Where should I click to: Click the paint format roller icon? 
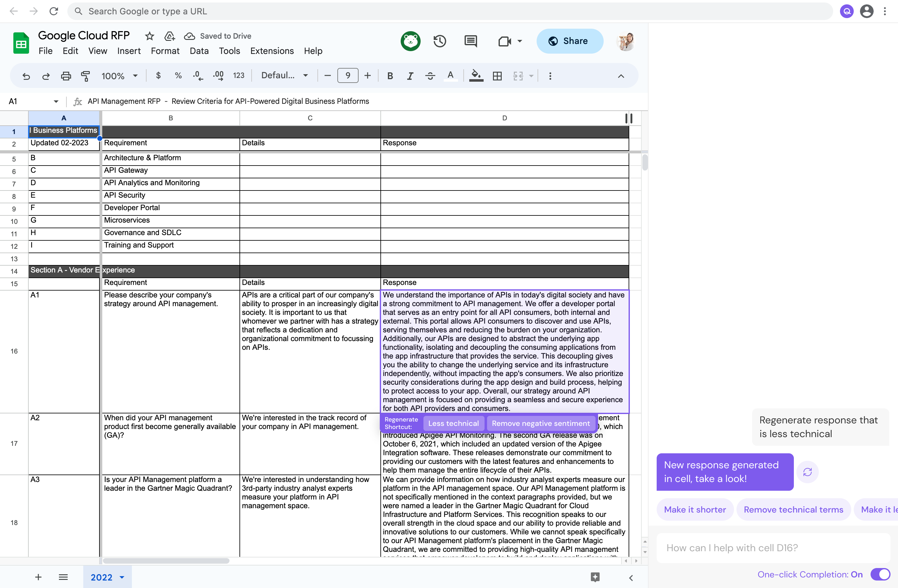[x=86, y=76]
